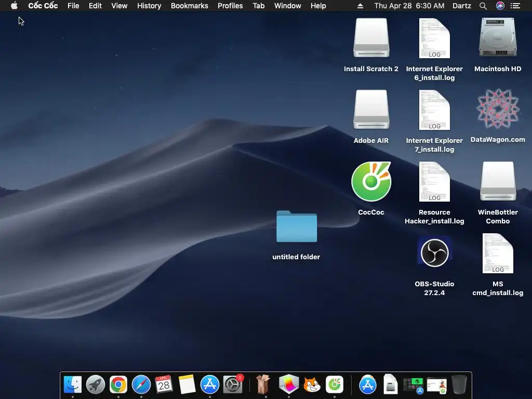Select Internet Explorer 6_install.log file
The image size is (532, 399).
(x=434, y=38)
